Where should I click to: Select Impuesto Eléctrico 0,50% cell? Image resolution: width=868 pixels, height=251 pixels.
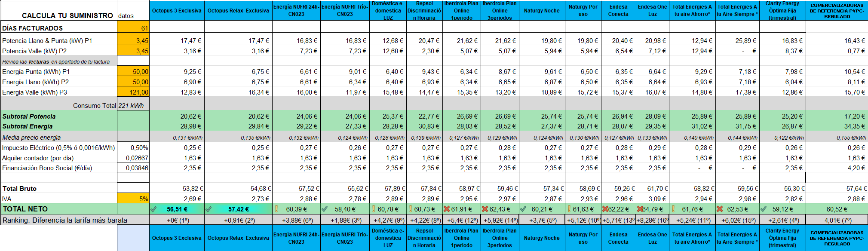click(133, 147)
